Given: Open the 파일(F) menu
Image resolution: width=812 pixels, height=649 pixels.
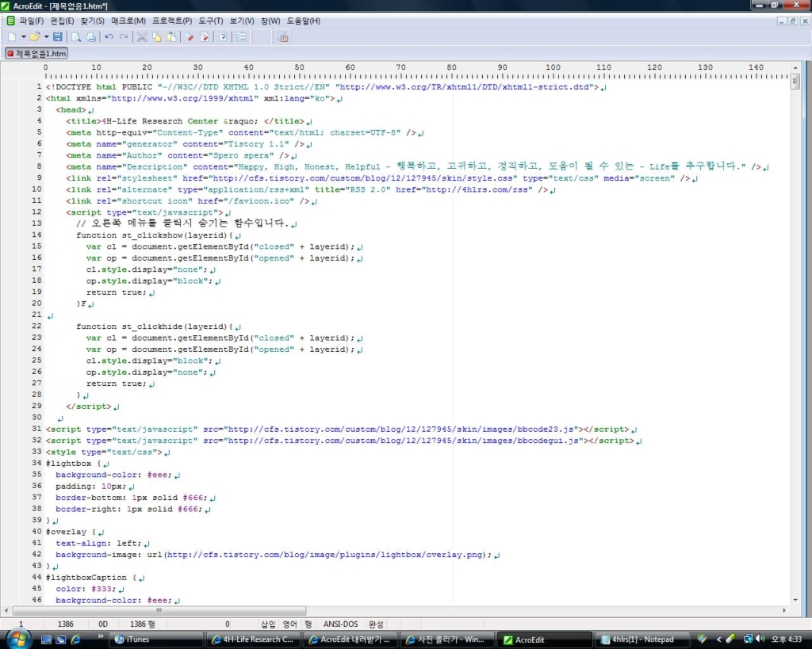Looking at the screenshot, I should coord(32,21).
